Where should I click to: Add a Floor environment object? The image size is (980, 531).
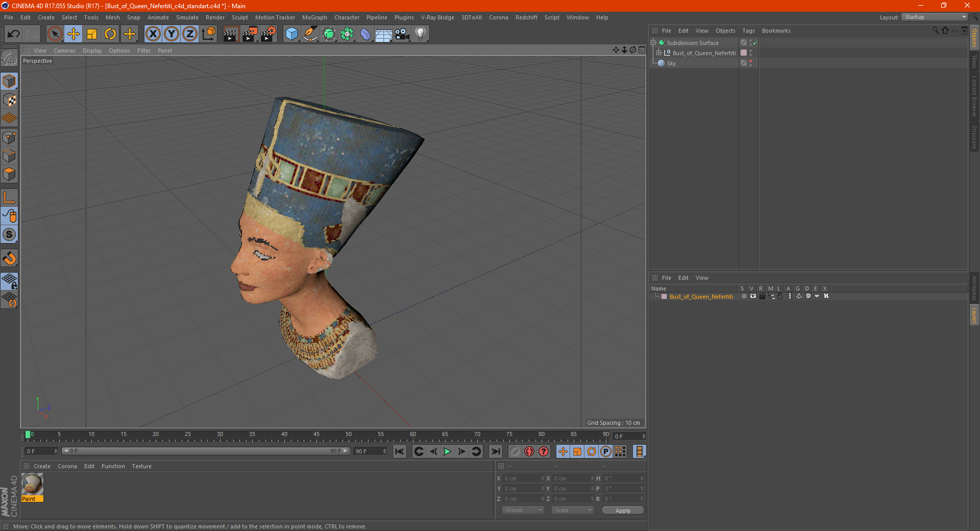tap(383, 34)
